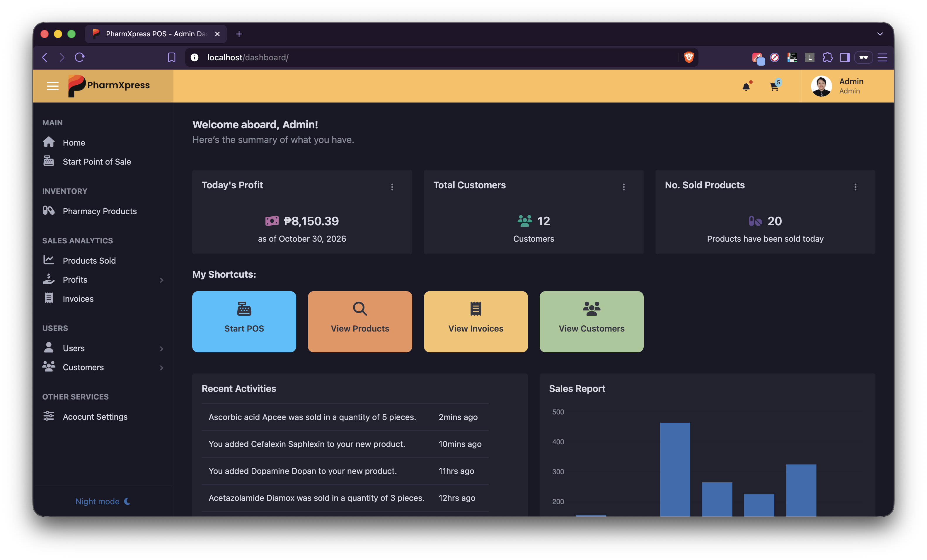
Task: Expand the Users submenu arrow
Action: click(x=162, y=348)
